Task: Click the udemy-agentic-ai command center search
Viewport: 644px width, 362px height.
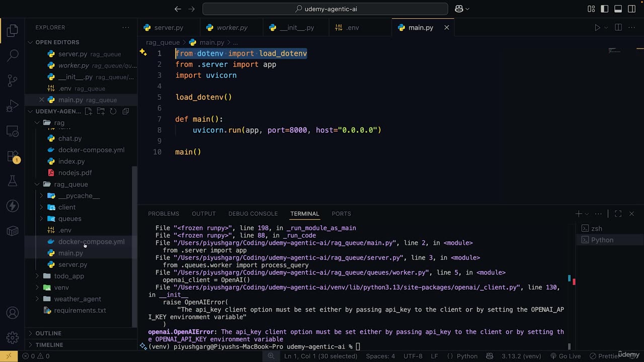Action: pos(325,9)
